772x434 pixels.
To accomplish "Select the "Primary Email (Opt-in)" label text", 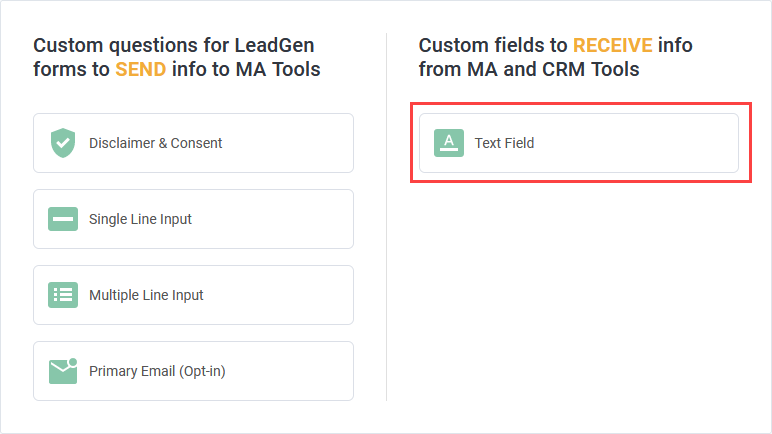I will pos(157,371).
